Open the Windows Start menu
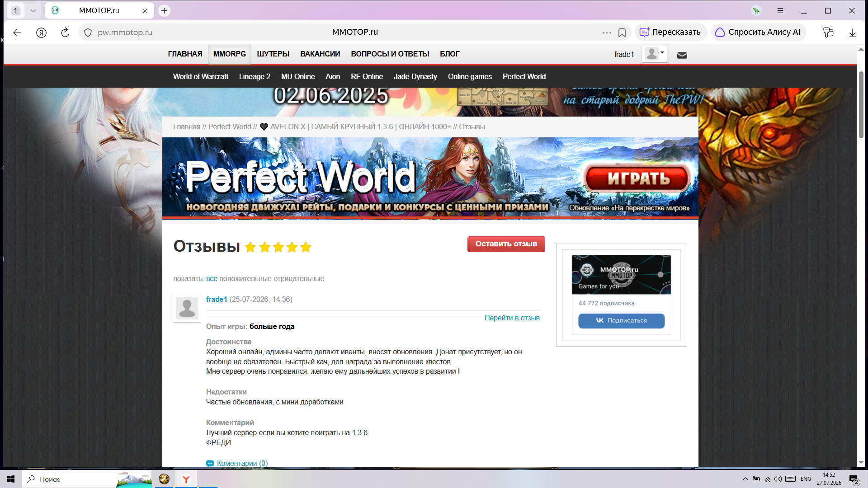Viewport: 868px width, 488px height. [11, 479]
